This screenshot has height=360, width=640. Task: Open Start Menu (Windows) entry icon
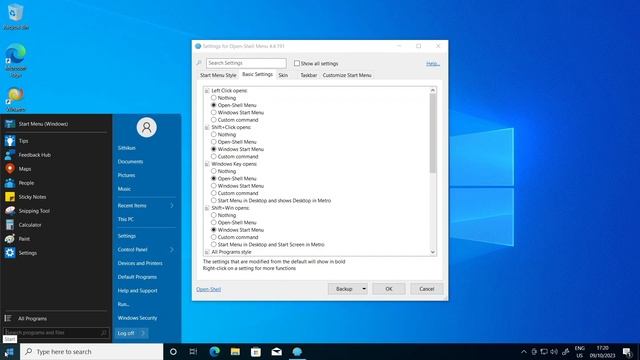pos(10,124)
